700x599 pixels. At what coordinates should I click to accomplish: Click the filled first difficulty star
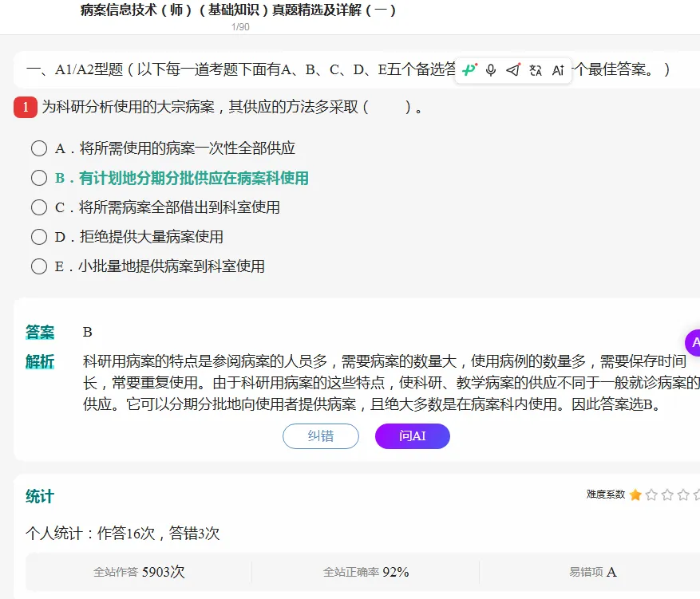tap(635, 495)
